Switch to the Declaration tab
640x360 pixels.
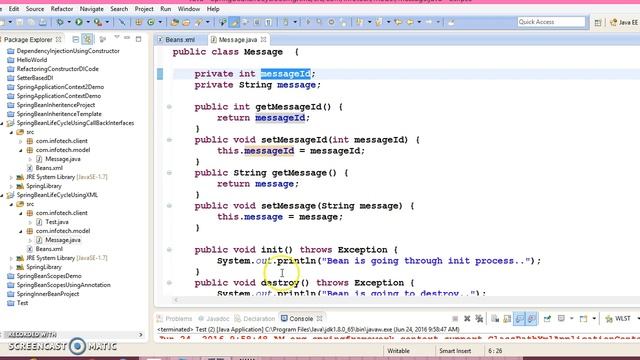coord(255,318)
